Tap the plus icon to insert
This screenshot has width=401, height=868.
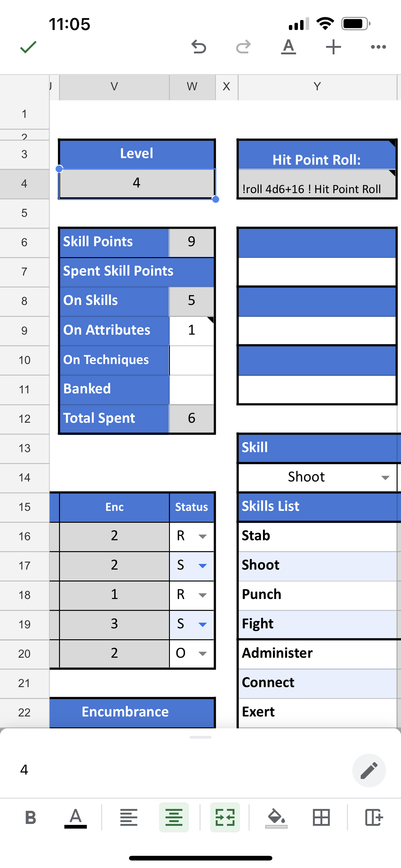(333, 47)
